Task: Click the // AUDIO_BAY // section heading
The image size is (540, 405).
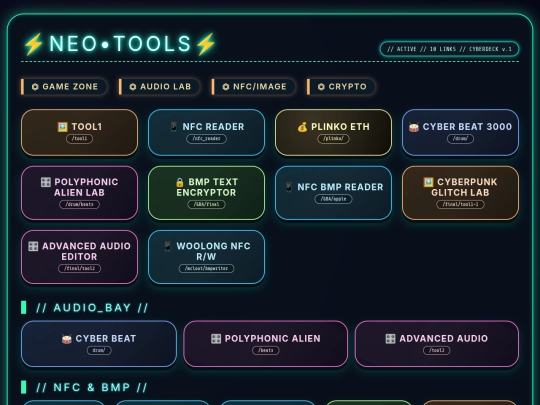Action: coord(92,308)
